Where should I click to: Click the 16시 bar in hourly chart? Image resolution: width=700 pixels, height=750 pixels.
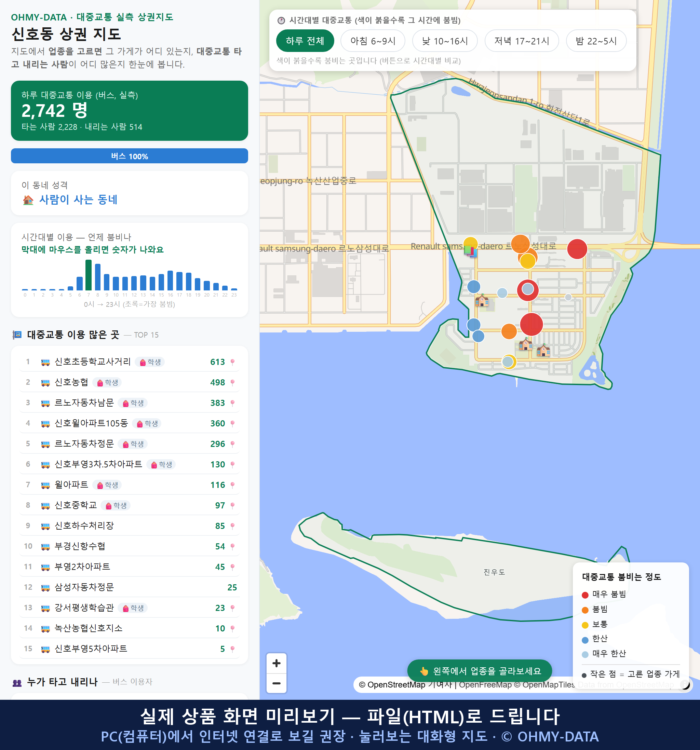coord(171,280)
